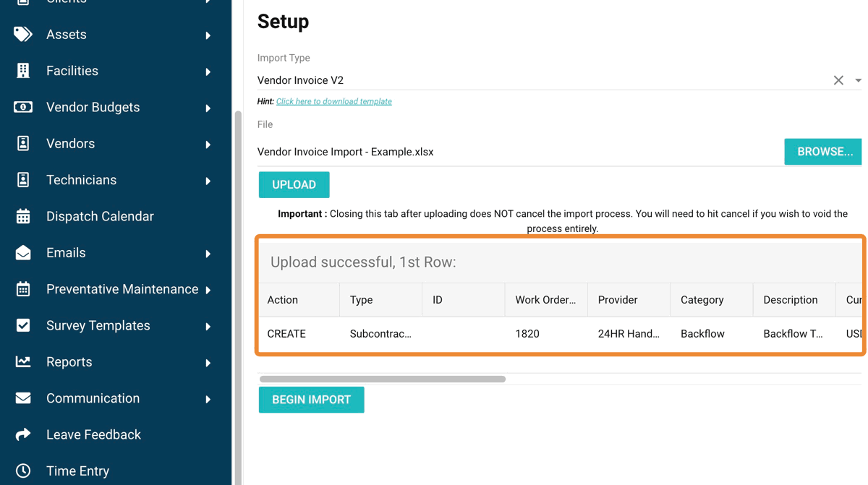Image resolution: width=868 pixels, height=485 pixels.
Task: Click the Browse file button
Action: [822, 152]
